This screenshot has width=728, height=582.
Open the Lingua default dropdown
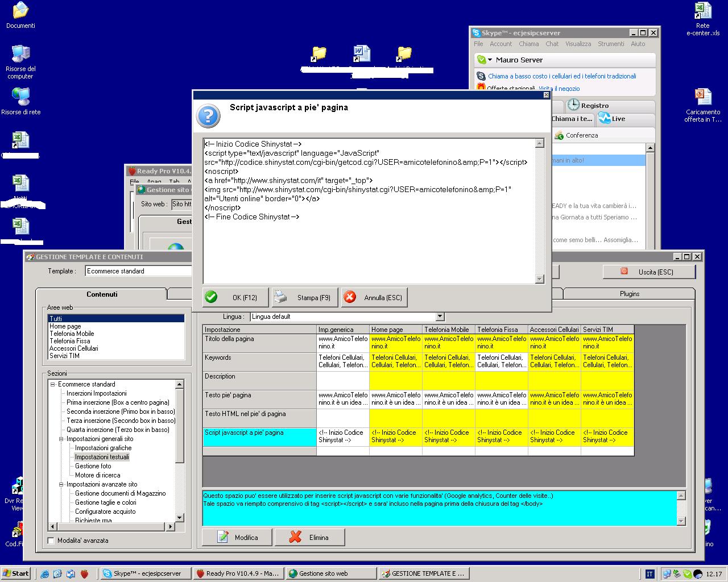440,317
